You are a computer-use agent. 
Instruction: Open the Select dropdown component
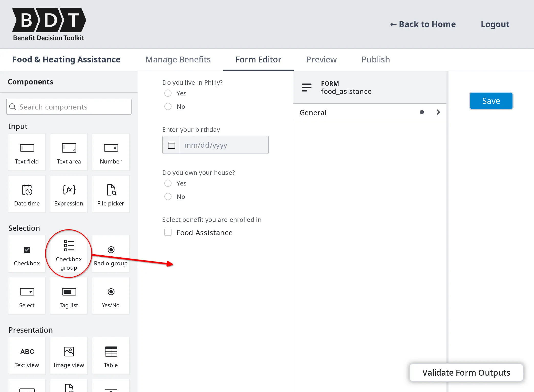[x=27, y=296]
